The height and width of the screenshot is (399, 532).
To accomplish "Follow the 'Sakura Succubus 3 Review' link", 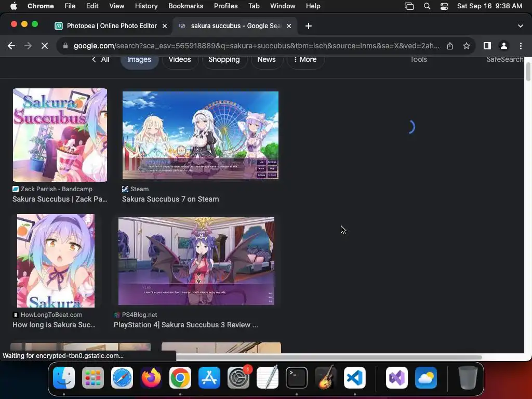I will pyautogui.click(x=186, y=325).
